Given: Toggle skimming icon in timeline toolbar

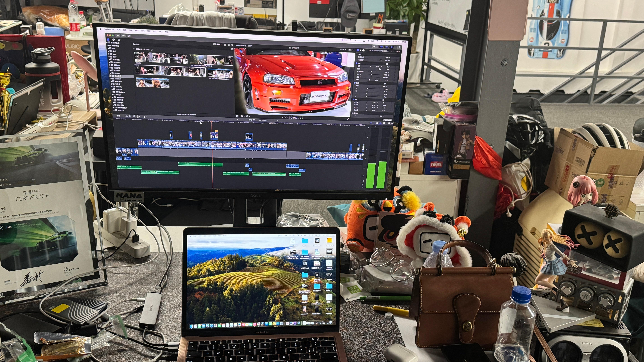Looking at the screenshot, I should 371,123.
